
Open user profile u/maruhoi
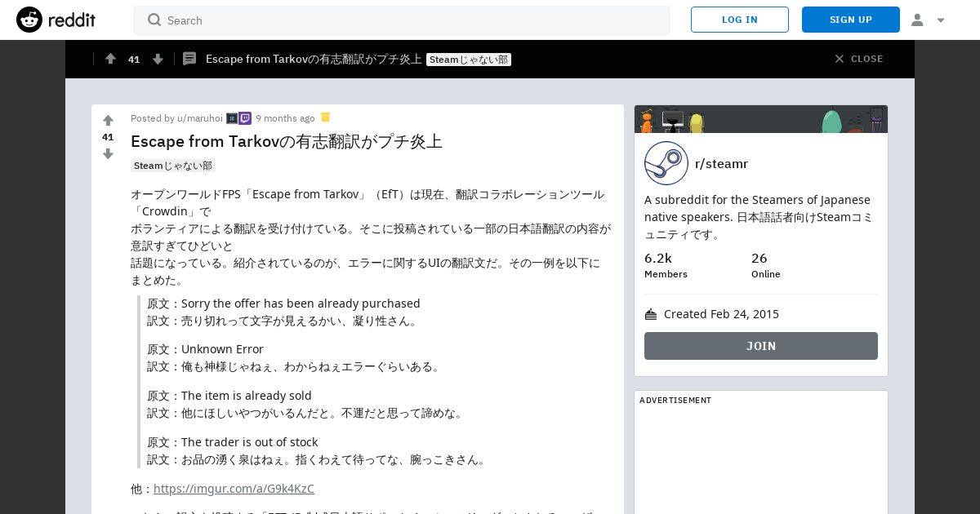(x=200, y=118)
